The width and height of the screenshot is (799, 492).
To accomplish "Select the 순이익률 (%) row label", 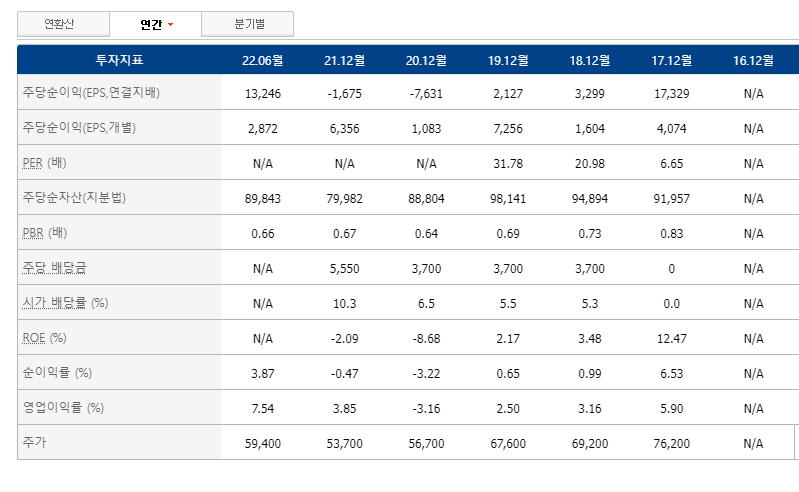I will click(57, 372).
